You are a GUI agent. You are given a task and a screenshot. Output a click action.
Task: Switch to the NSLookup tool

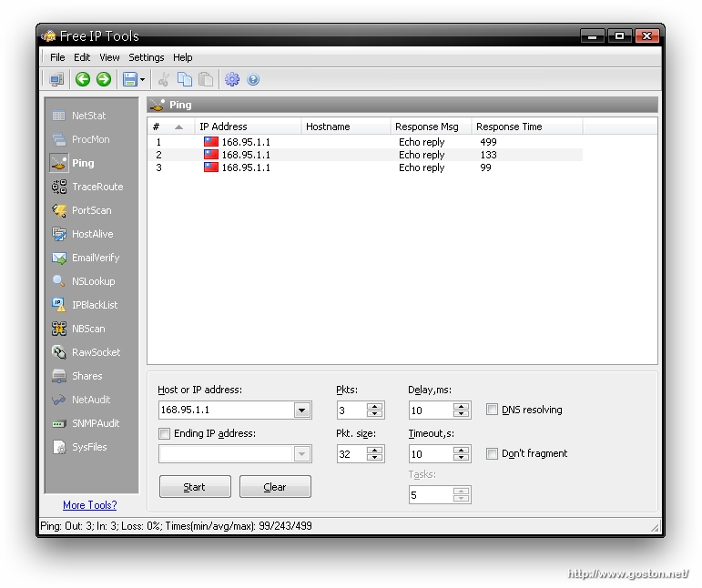tap(92, 281)
